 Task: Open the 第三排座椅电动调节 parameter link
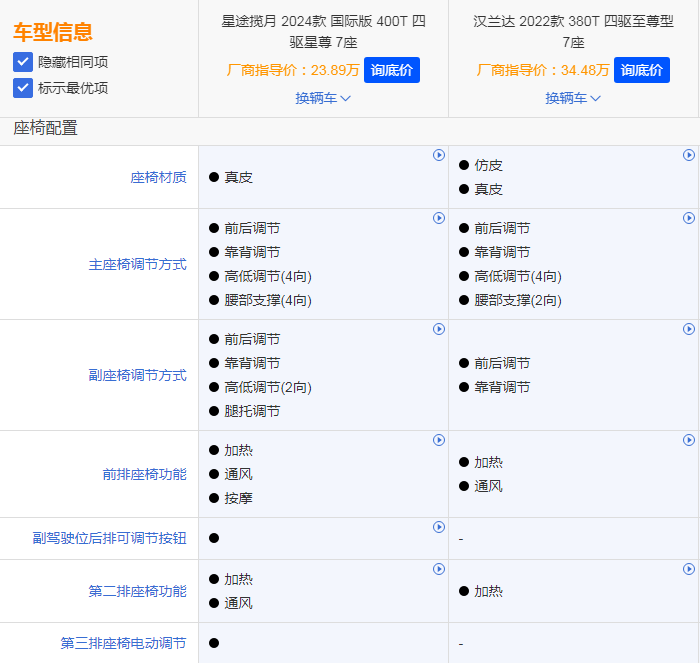coord(123,643)
